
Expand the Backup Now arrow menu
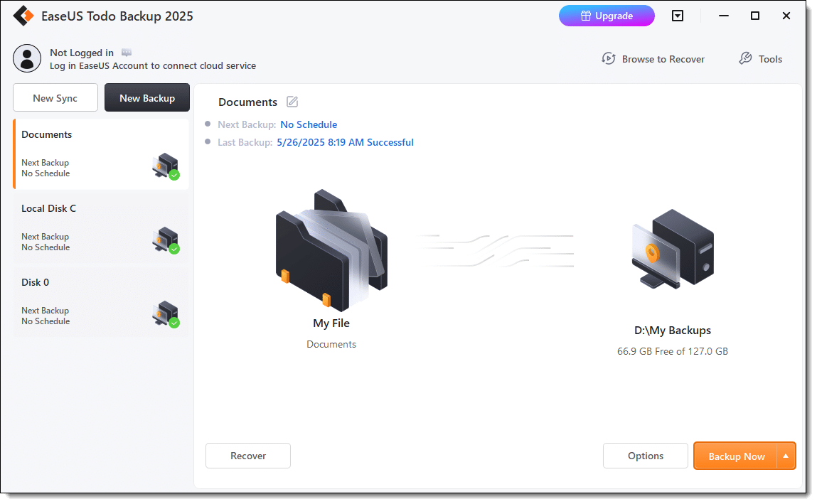[x=786, y=456]
